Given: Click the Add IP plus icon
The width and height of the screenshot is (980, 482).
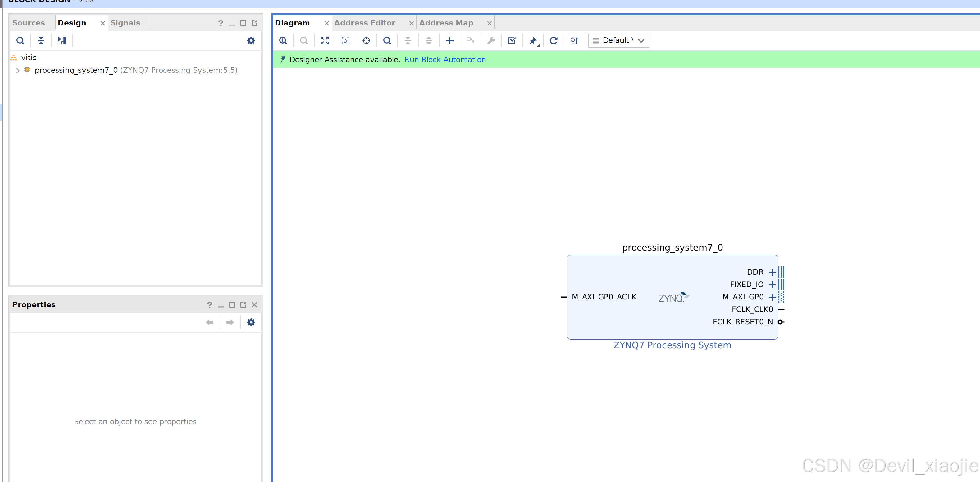Looking at the screenshot, I should coord(449,40).
